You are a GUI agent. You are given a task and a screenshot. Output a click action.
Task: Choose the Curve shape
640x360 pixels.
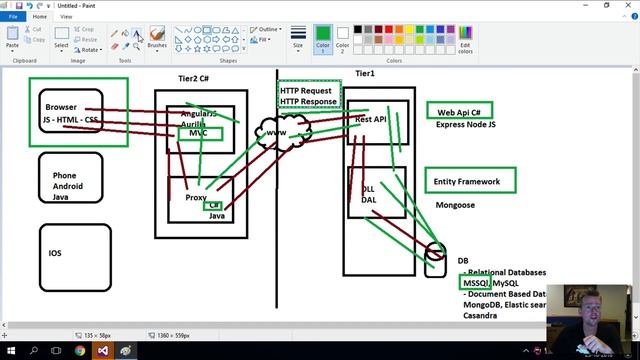coord(188,30)
